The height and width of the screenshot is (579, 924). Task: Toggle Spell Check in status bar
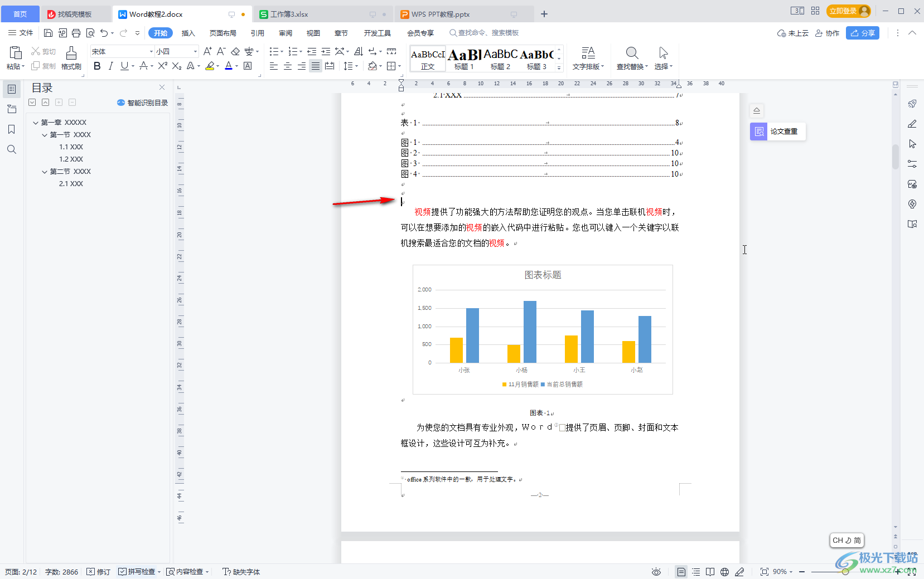pos(137,572)
